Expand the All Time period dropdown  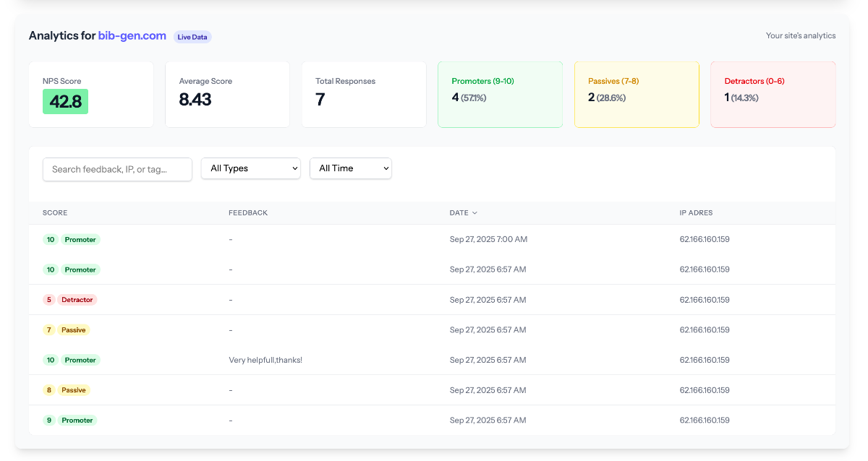click(x=350, y=168)
